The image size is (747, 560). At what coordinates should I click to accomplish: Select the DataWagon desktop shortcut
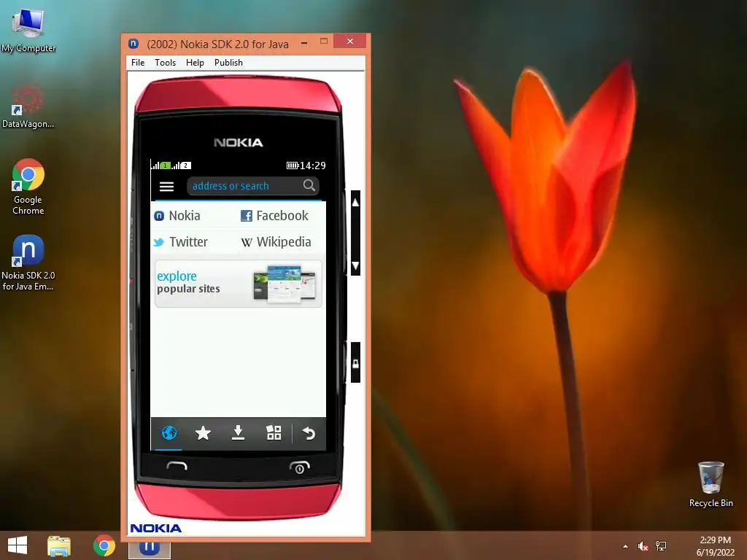pyautogui.click(x=28, y=106)
